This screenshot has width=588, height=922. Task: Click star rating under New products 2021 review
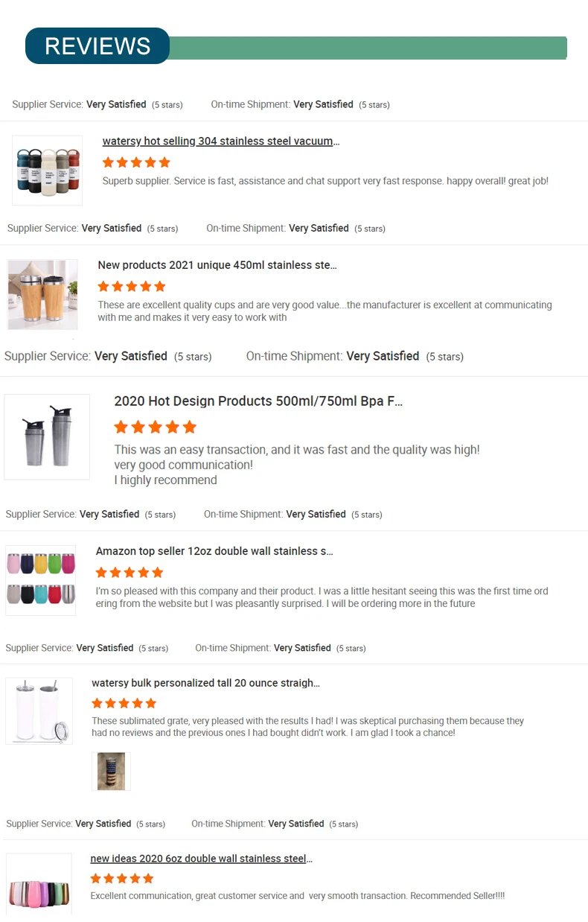point(132,286)
